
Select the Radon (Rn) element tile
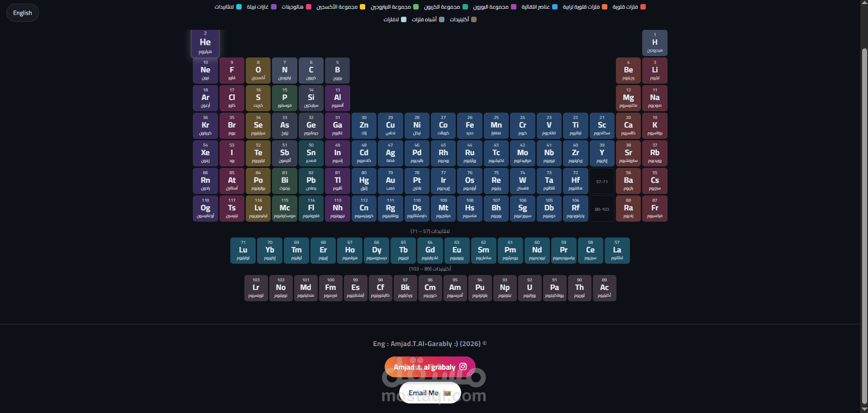[x=205, y=181]
